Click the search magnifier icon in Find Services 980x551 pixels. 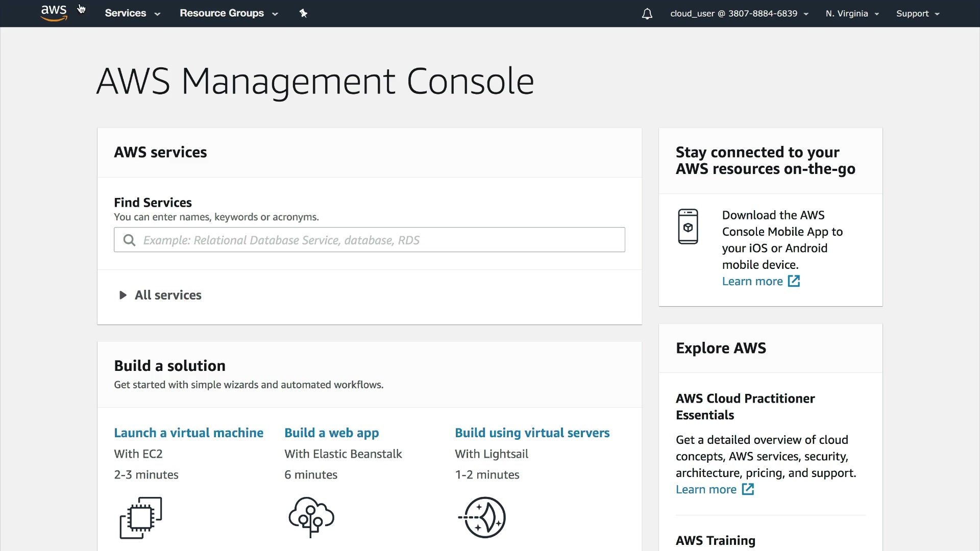(129, 240)
